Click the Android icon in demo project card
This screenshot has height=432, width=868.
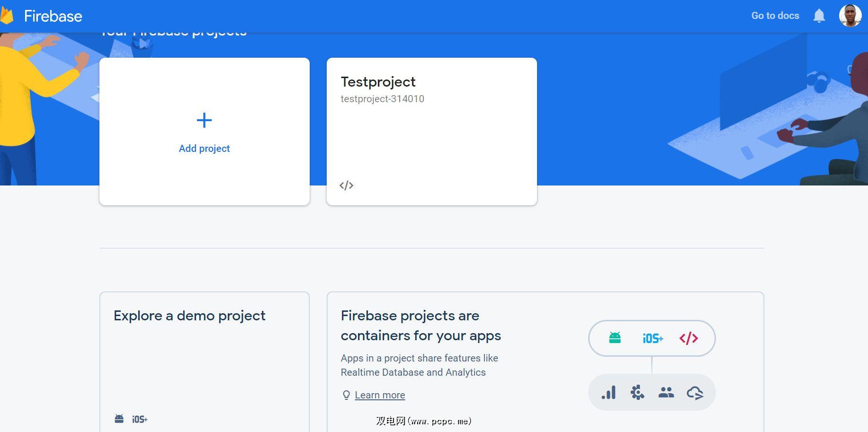(x=119, y=419)
